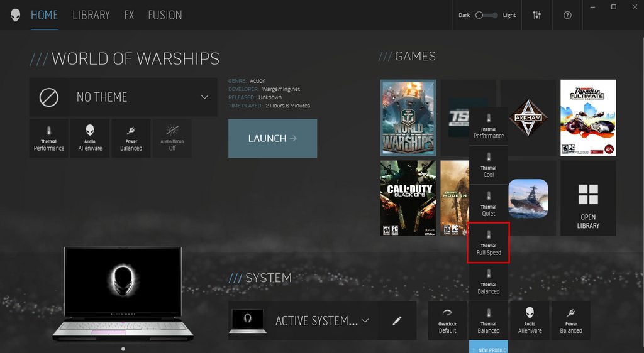Screen dimensions: 644x353
Task: Launch World of Warships
Action: tap(273, 138)
